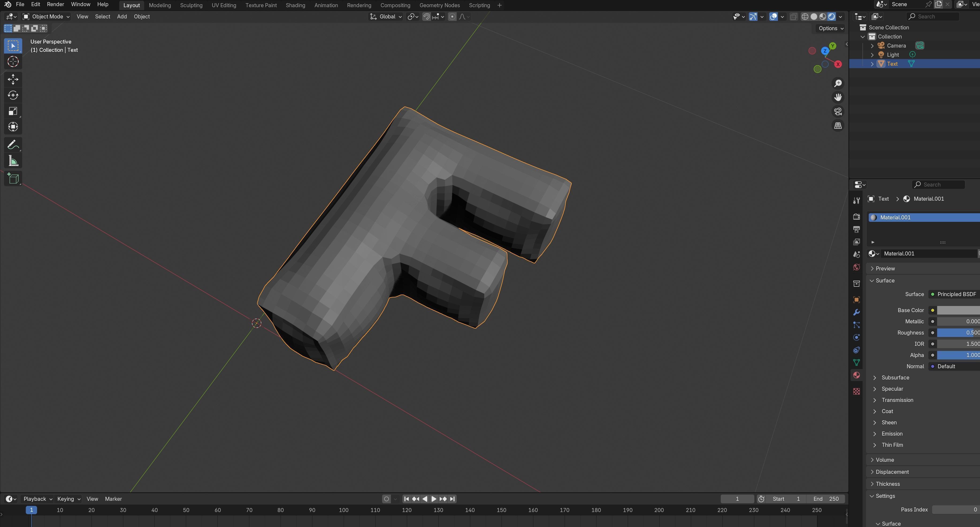The width and height of the screenshot is (980, 527).
Task: Activate the Annotate pencil tool
Action: (x=13, y=145)
